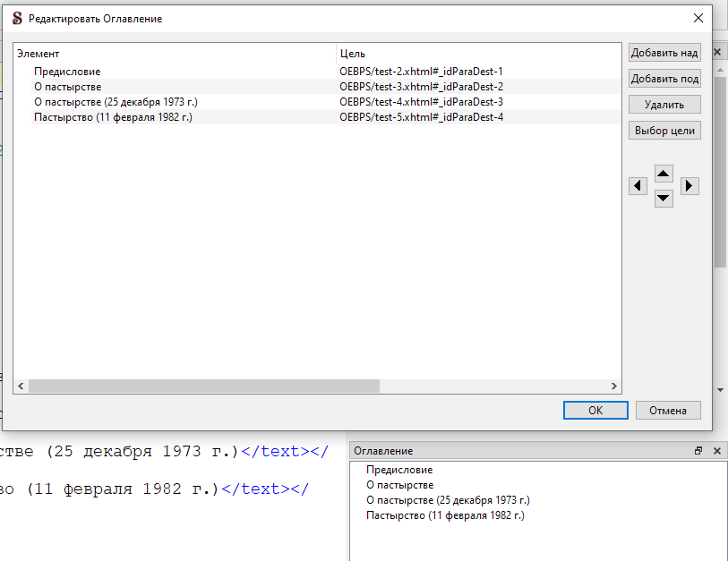728x561 pixels.
Task: Select О пастырстве (25 декабря 1973 г.) in dialog
Action: click(x=116, y=102)
